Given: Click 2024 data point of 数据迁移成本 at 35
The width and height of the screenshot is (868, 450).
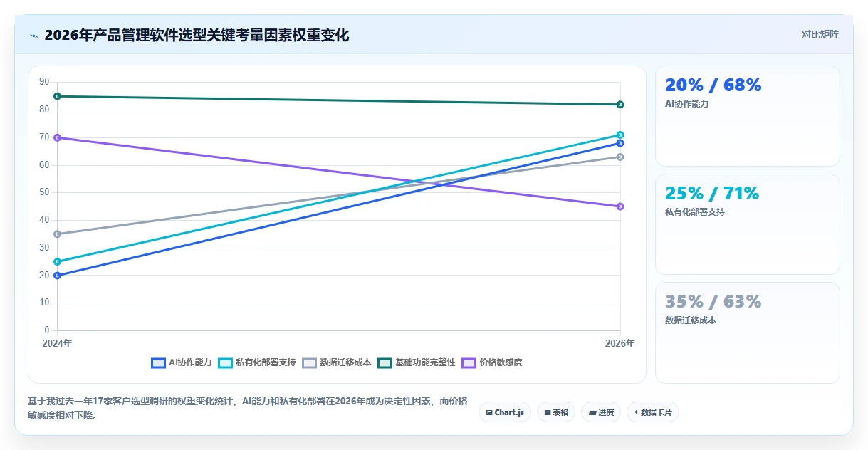Looking at the screenshot, I should pos(57,234).
